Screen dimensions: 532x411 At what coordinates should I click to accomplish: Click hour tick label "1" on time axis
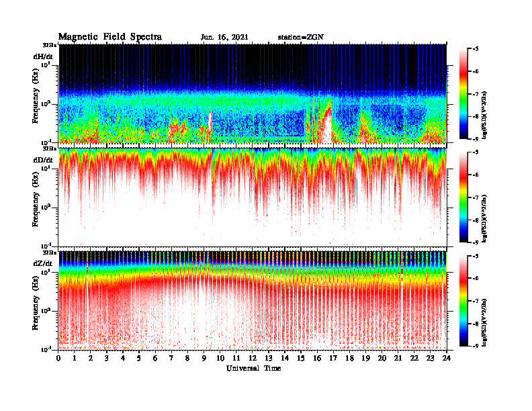pos(75,359)
